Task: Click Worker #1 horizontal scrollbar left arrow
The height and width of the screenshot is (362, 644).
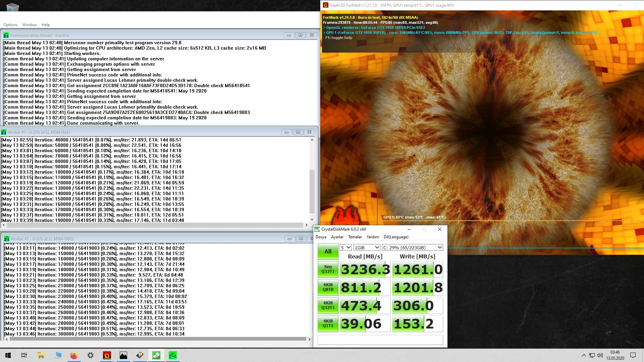Action: coord(4,225)
